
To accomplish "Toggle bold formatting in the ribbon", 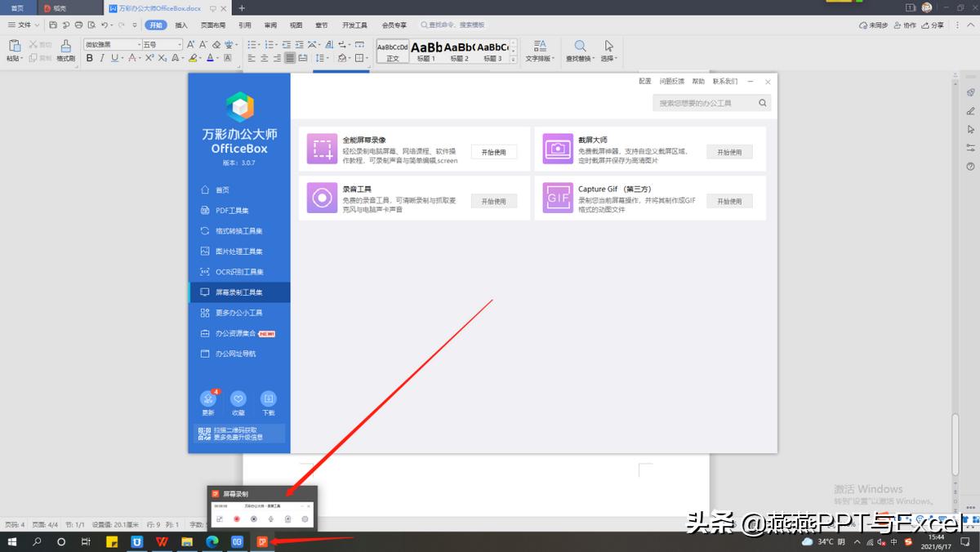I will [x=90, y=58].
